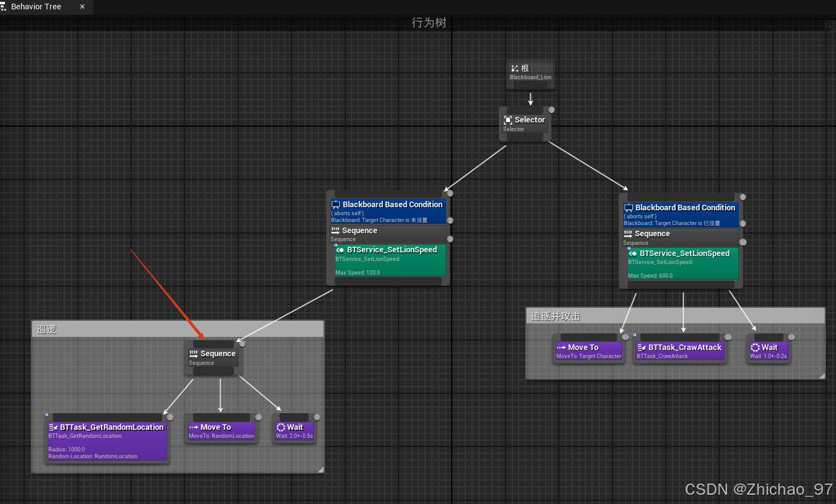Click the Blackboard_Lion label on the root node
This screenshot has height=504, width=836.
tap(530, 77)
